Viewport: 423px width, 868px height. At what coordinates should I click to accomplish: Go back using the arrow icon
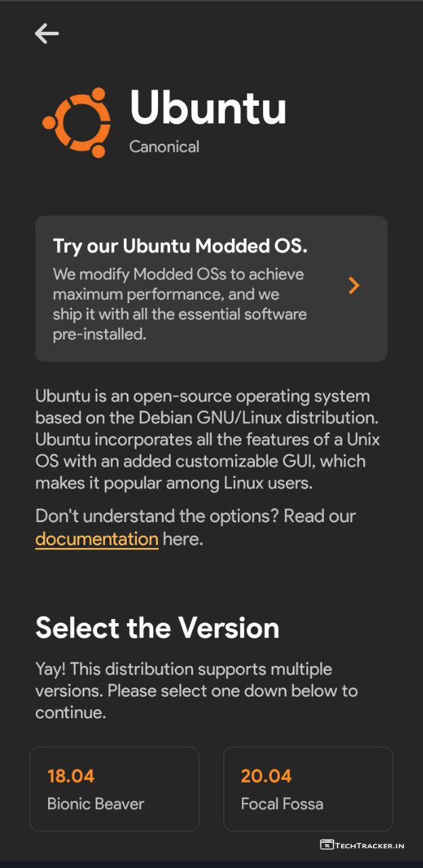(47, 33)
